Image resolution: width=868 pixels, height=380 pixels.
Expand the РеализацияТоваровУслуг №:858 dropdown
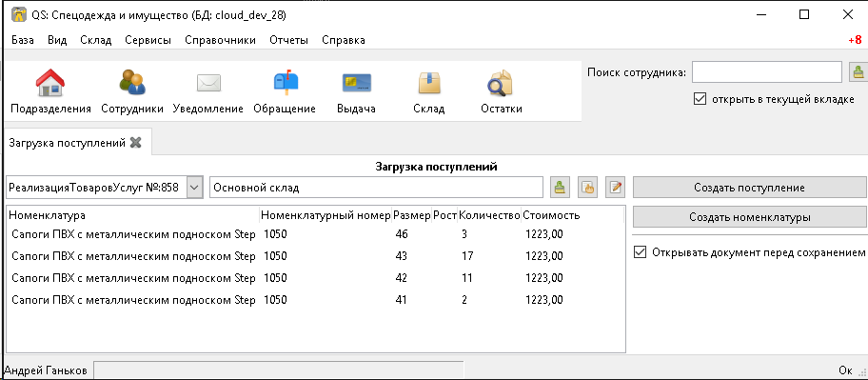tap(194, 188)
